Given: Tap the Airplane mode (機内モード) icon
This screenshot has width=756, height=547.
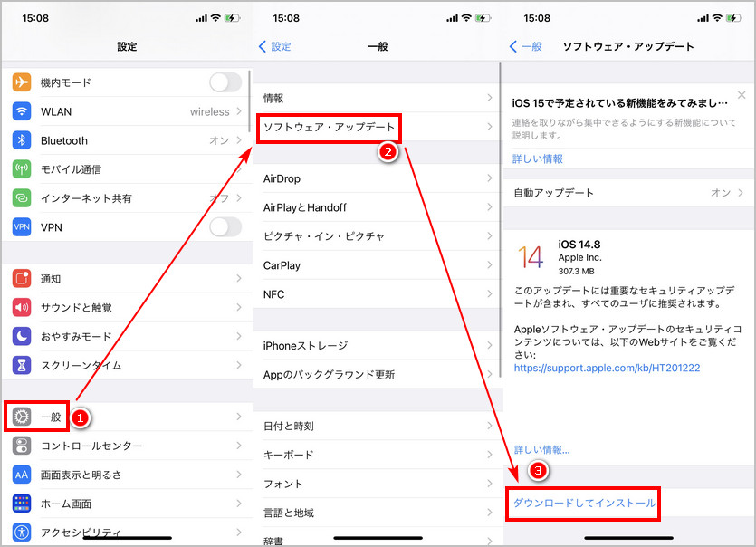Looking at the screenshot, I should click(x=23, y=82).
